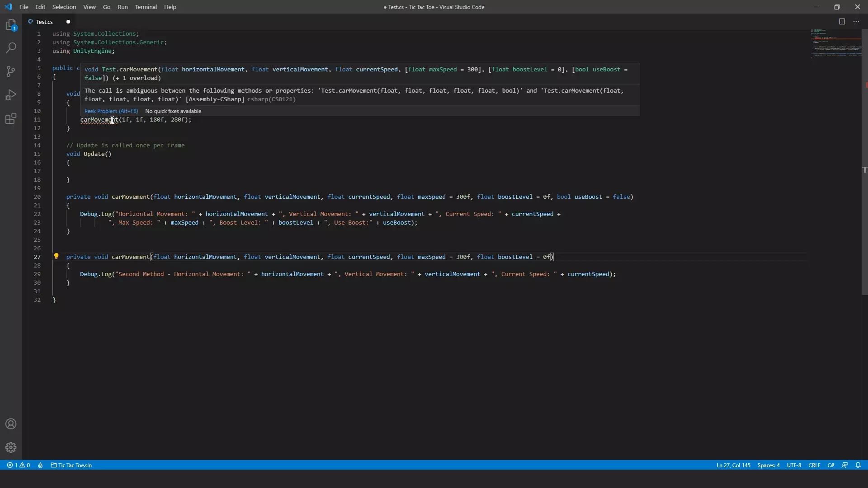Open the Extensions view icon
This screenshot has height=488, width=868.
point(11,118)
